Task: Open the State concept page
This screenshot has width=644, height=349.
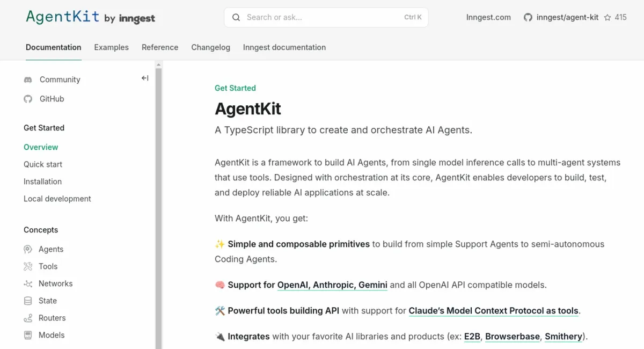Action: (48, 301)
